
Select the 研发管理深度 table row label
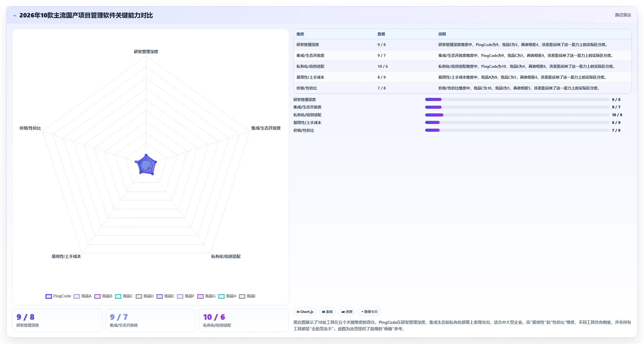coord(308,45)
